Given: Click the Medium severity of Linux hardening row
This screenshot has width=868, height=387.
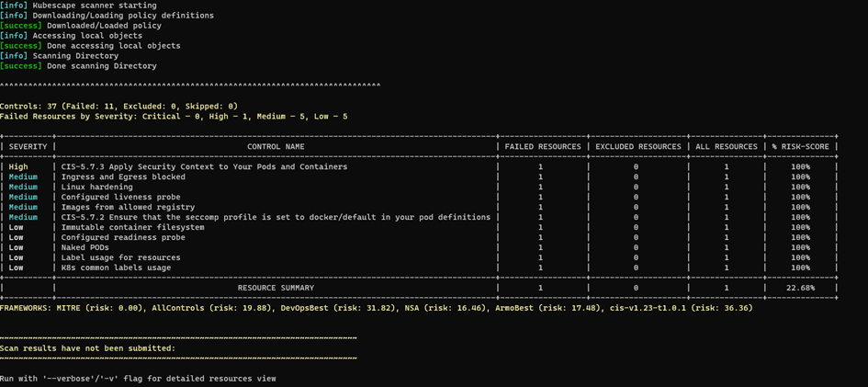Looking at the screenshot, I should pos(23,187).
